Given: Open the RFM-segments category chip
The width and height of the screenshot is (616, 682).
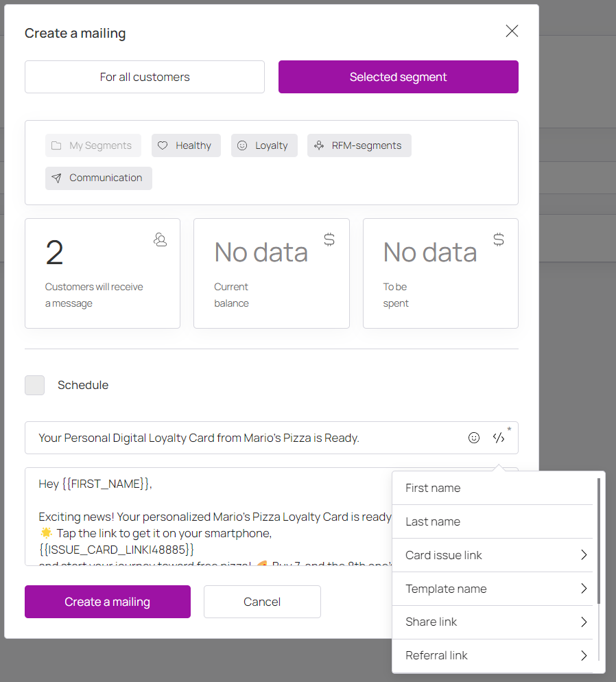Looking at the screenshot, I should point(359,145).
